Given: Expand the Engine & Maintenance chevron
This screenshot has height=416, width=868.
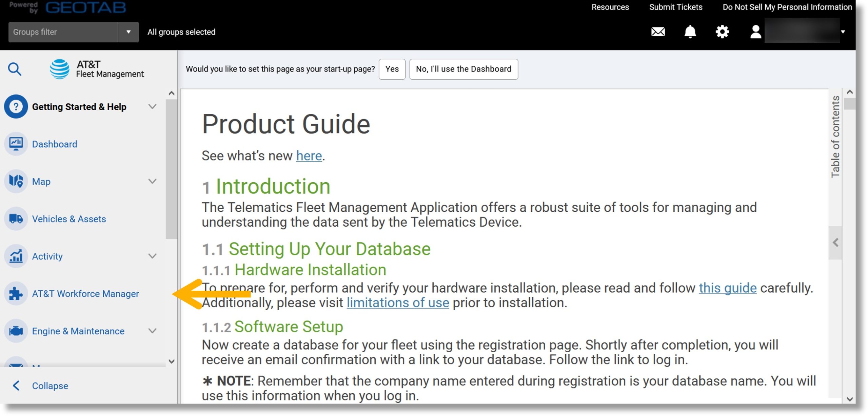Looking at the screenshot, I should 153,331.
